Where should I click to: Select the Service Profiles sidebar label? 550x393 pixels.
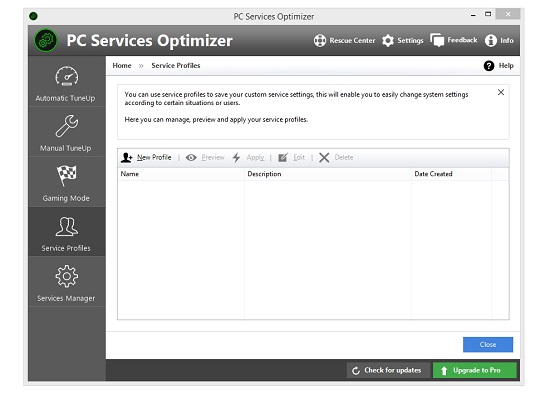tap(66, 248)
